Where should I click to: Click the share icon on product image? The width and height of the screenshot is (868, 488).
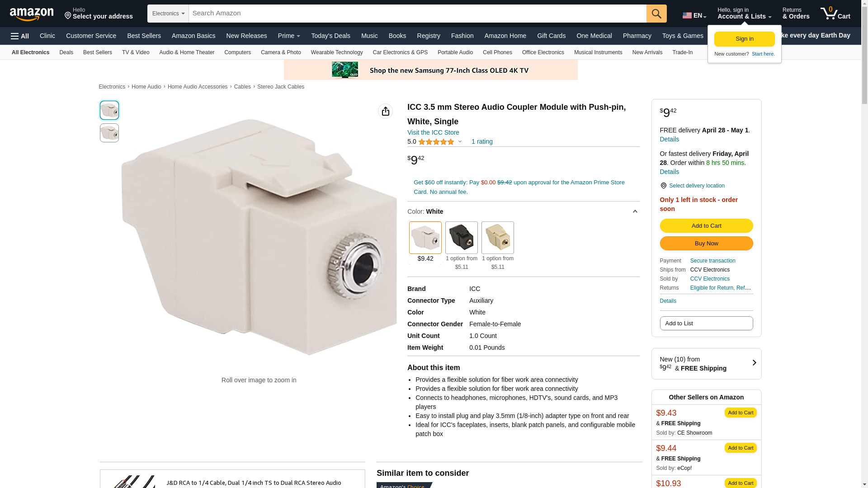[x=385, y=111]
